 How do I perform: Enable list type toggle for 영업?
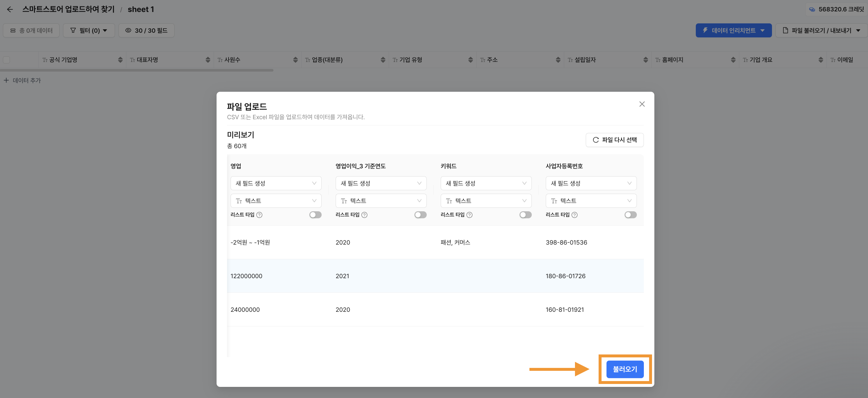click(x=315, y=215)
